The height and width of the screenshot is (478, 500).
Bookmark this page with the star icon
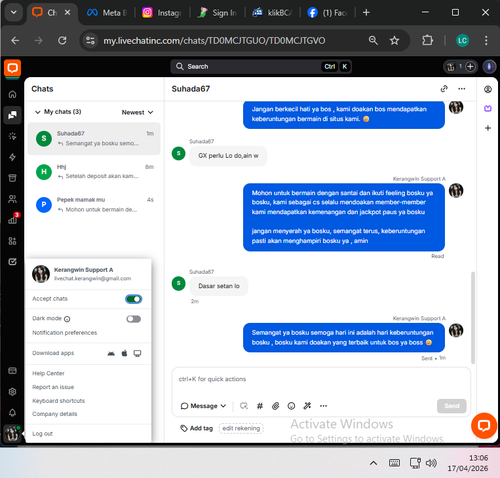pos(394,41)
